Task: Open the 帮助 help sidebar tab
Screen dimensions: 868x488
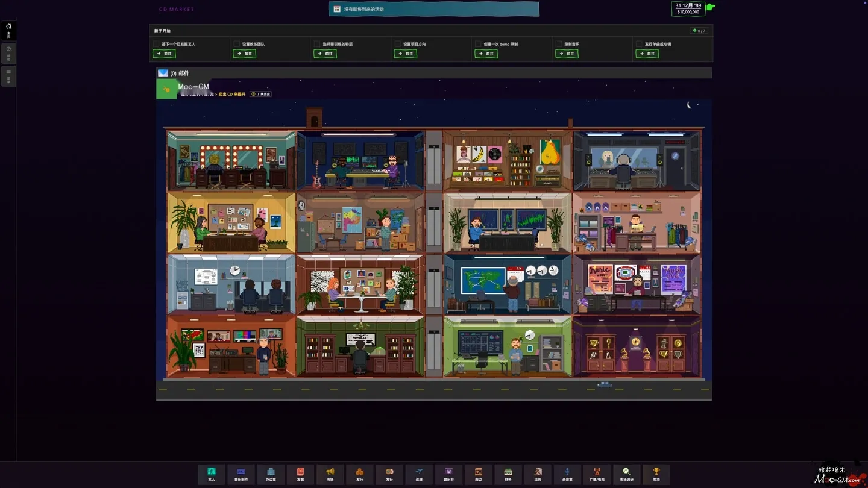Action: click(8, 53)
